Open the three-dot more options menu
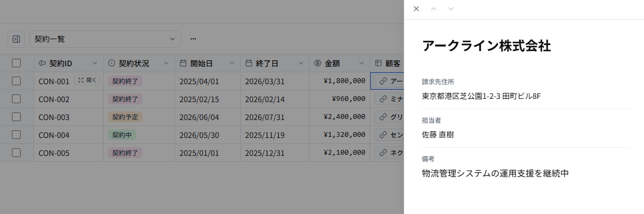Screen dimensions: 644x214 click(x=193, y=39)
